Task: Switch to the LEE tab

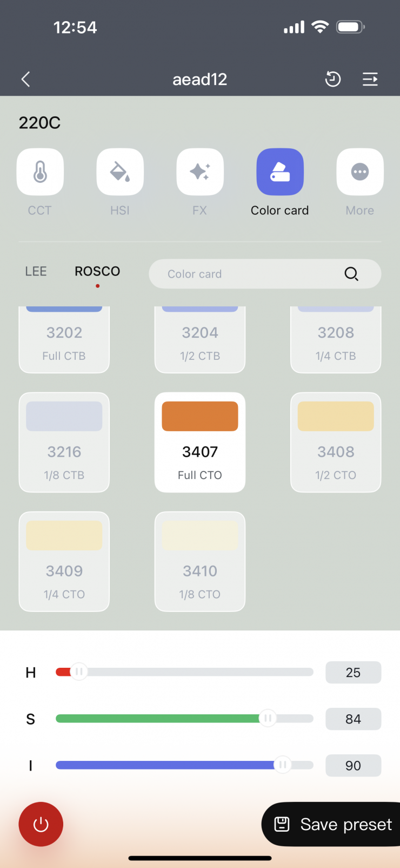Action: [36, 271]
